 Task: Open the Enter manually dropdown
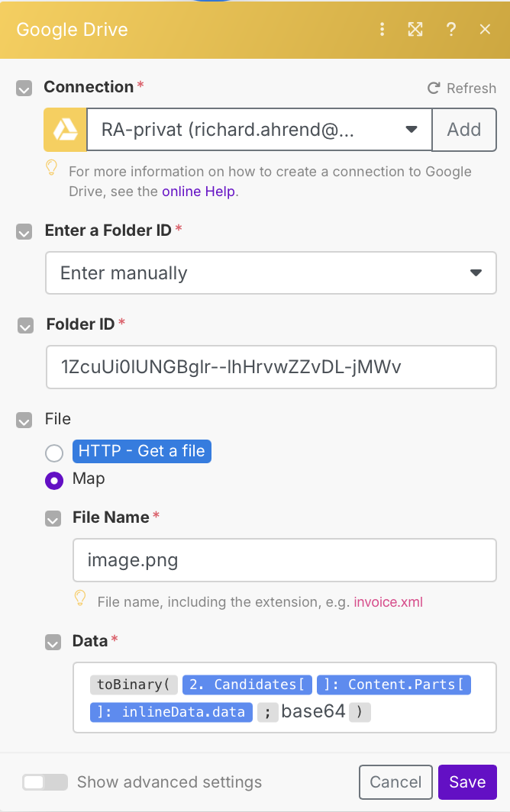click(x=271, y=273)
